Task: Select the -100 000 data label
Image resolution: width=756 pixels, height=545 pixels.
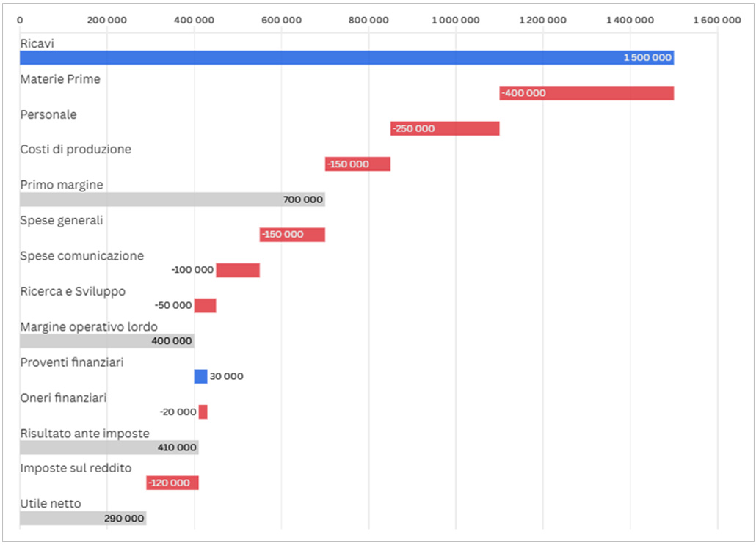Action: pos(192,270)
